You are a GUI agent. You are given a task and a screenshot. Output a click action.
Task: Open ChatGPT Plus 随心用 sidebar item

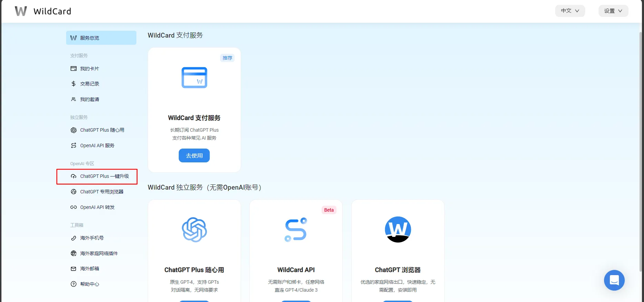[x=102, y=130]
